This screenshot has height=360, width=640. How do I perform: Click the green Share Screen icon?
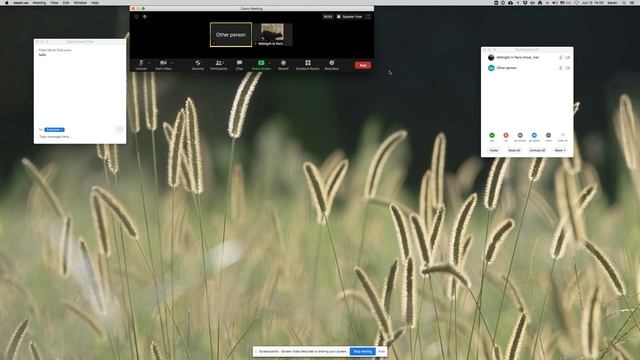pyautogui.click(x=261, y=63)
